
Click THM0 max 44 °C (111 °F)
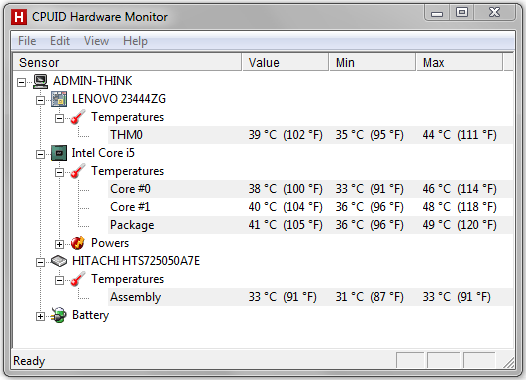point(460,135)
